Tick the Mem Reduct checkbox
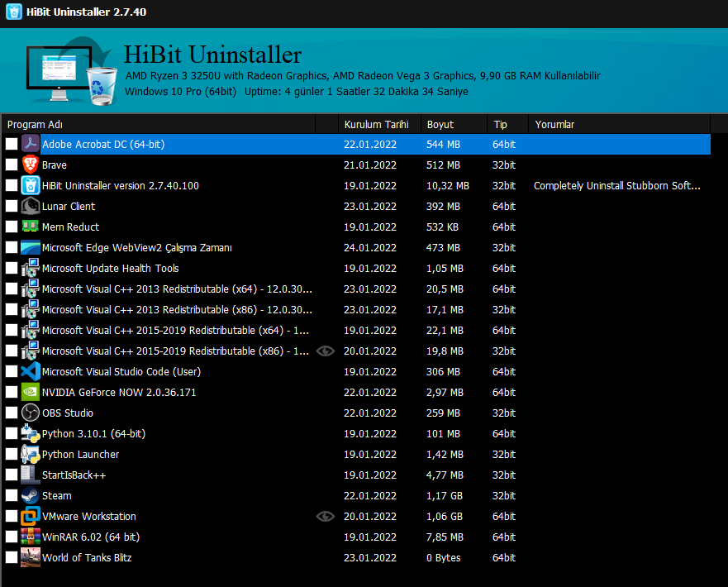Image resolution: width=728 pixels, height=587 pixels. click(12, 227)
